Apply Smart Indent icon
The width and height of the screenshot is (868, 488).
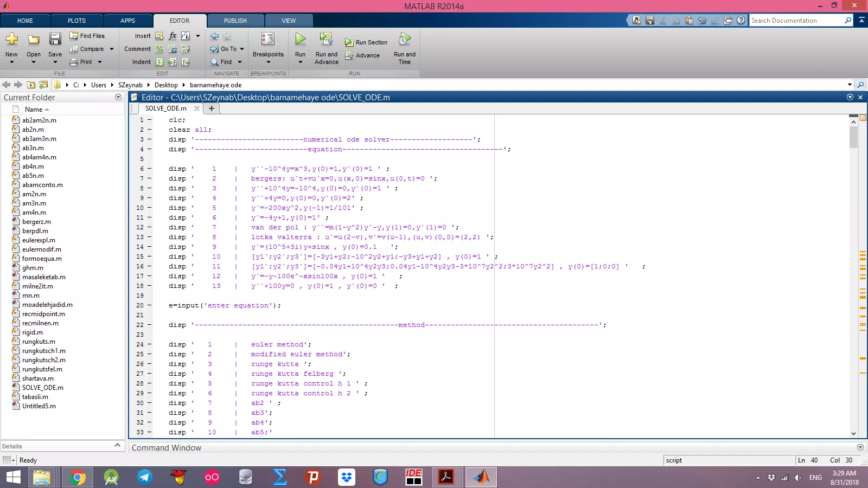(159, 62)
